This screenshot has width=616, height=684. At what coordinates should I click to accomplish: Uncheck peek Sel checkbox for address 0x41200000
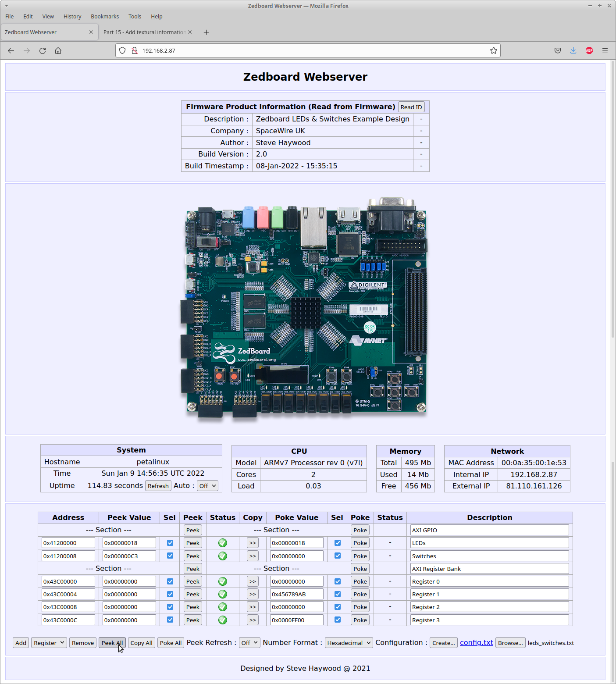(170, 543)
